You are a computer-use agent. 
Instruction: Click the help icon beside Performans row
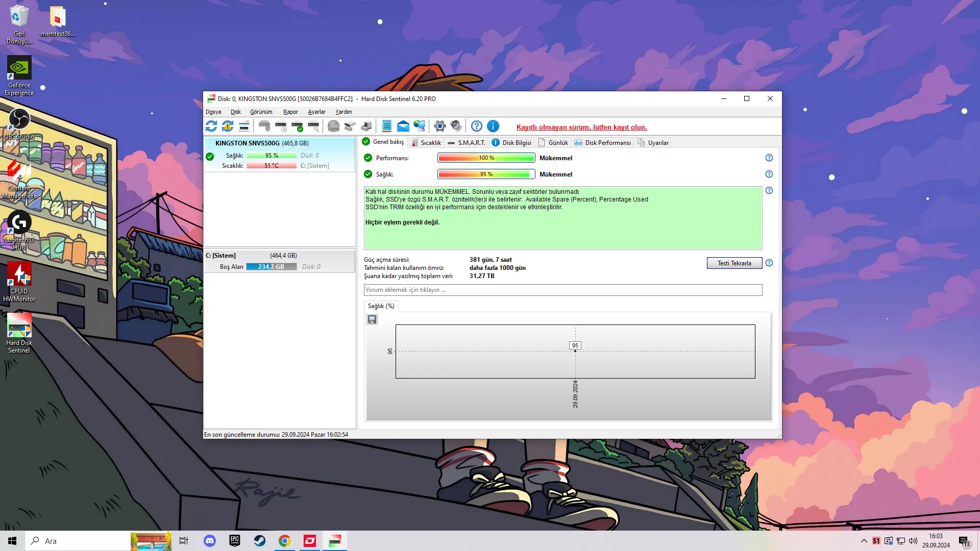(x=769, y=158)
